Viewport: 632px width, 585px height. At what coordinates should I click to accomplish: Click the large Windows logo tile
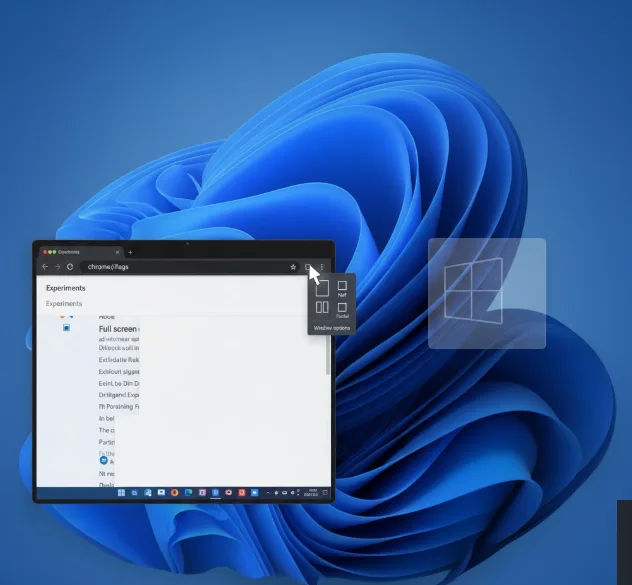coord(487,293)
